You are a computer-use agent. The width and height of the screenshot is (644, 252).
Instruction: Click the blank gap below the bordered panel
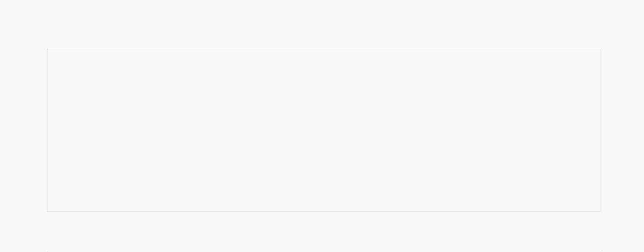coord(322,231)
